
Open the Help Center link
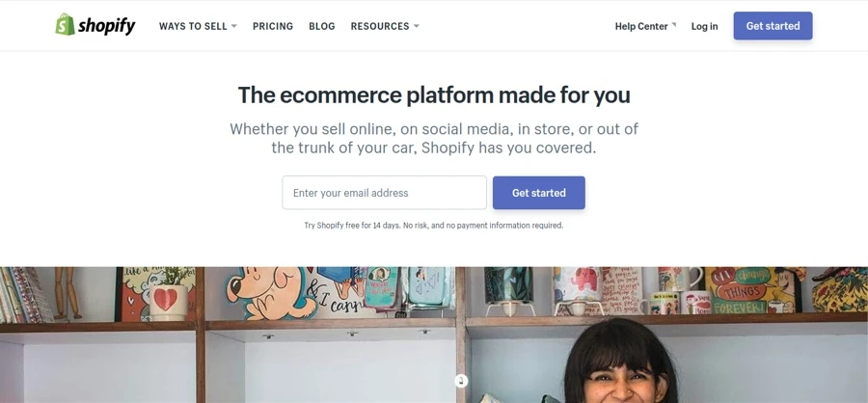point(641,26)
